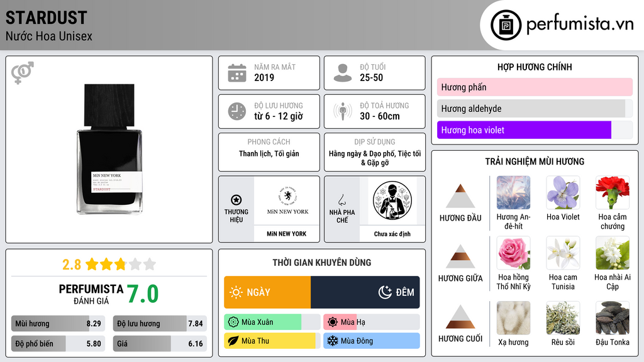This screenshot has width=644, height=362.
Task: Select the Hoa Violet note image
Action: [x=563, y=193]
